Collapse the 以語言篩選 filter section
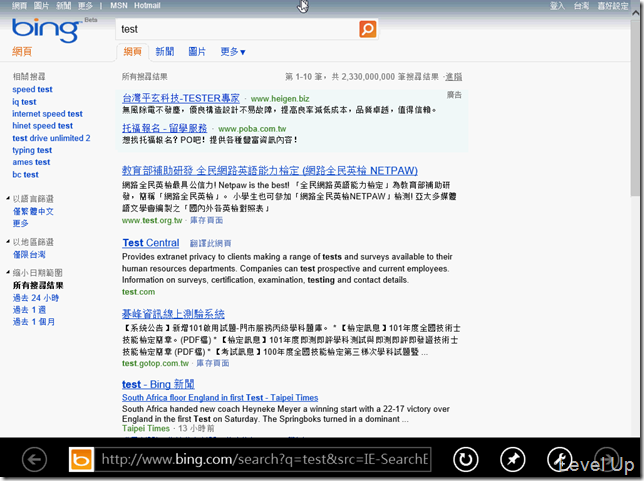This screenshot has height=481, width=644. (x=8, y=199)
